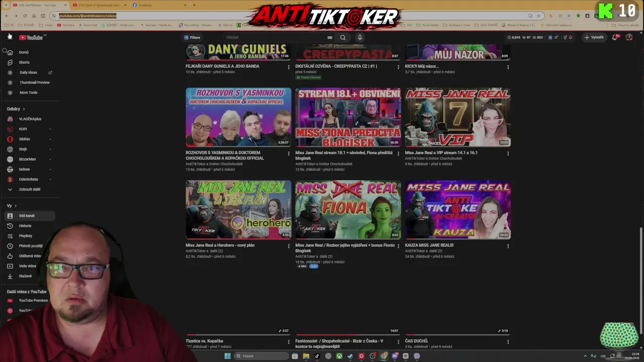The height and width of the screenshot is (362, 644).
Task: Start voice search with the microphone icon
Action: (360, 37)
